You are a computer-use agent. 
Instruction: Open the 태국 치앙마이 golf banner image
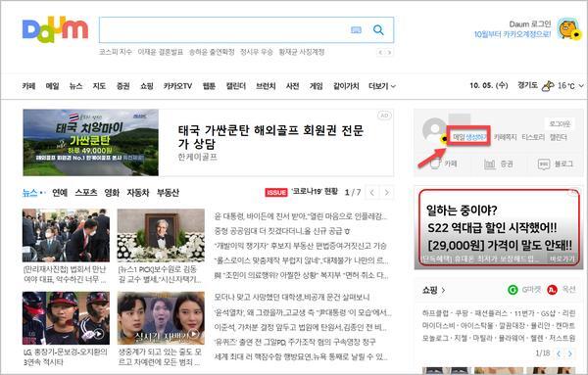[90, 142]
